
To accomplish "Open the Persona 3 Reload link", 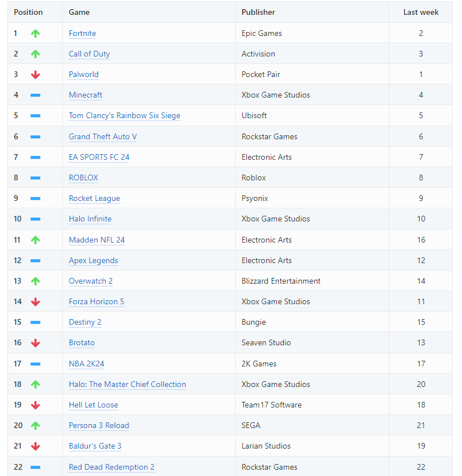I will [x=99, y=426].
